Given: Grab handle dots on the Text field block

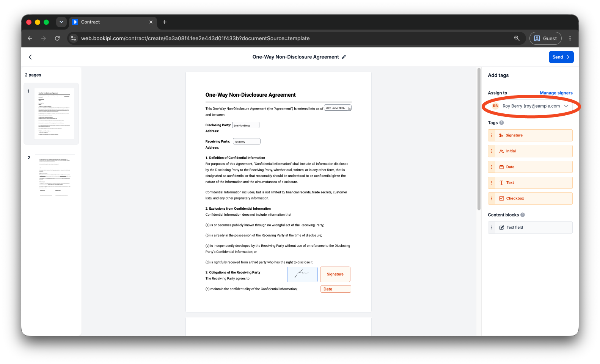Looking at the screenshot, I should point(492,227).
